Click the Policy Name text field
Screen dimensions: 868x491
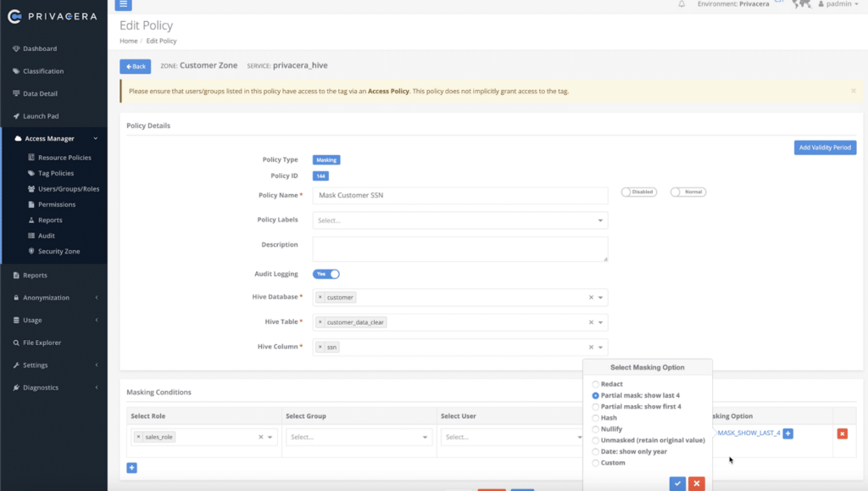coord(460,195)
